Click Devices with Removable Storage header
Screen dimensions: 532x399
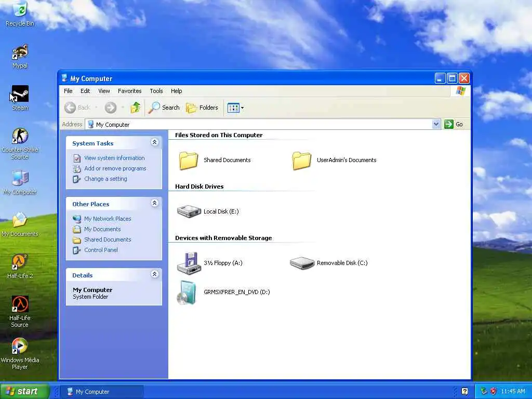click(223, 238)
